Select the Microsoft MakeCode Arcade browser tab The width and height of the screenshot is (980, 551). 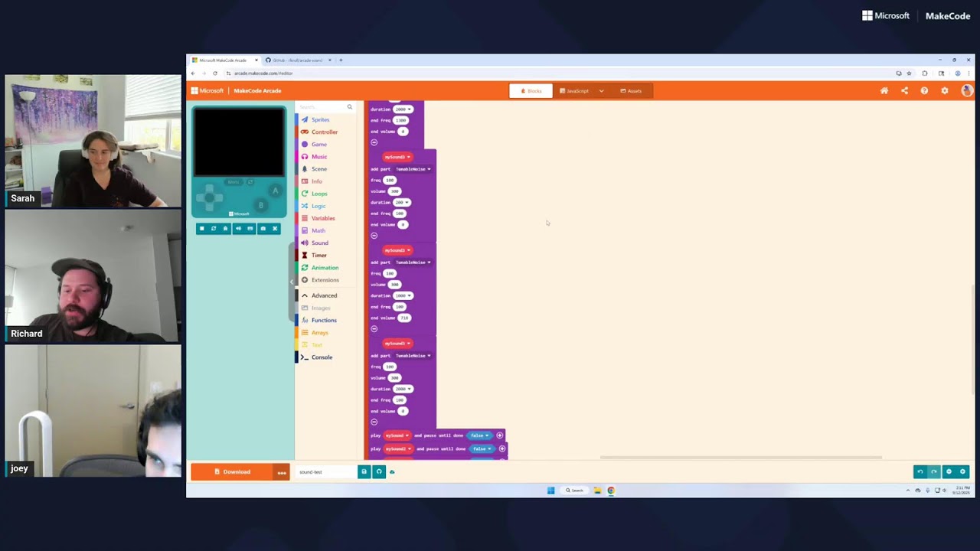point(225,60)
